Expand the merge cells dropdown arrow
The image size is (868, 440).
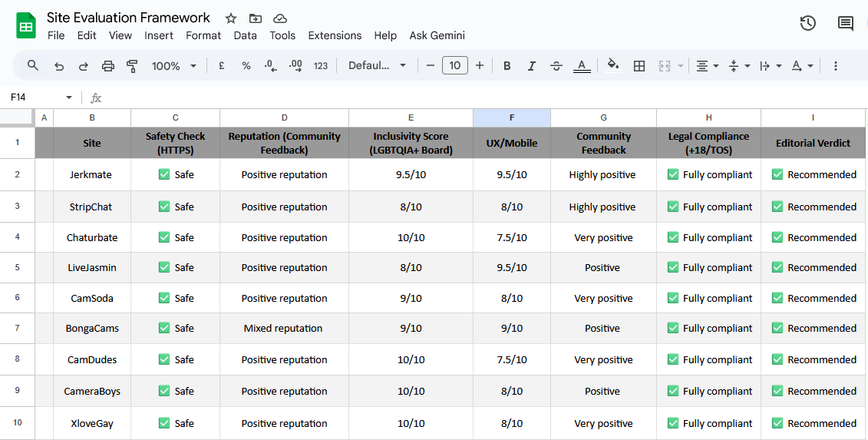680,66
